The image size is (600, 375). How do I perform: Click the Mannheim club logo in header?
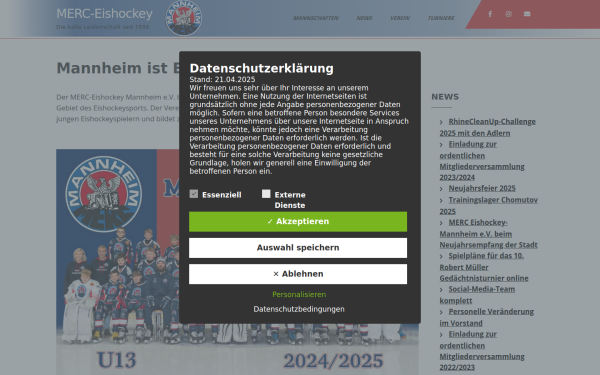tap(184, 18)
